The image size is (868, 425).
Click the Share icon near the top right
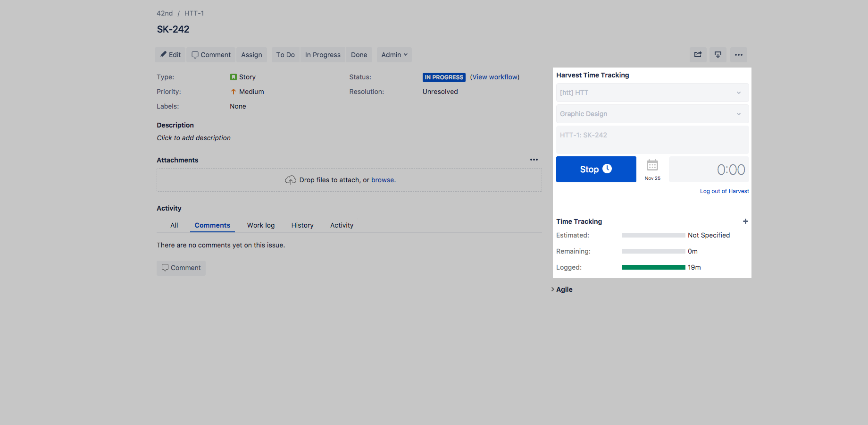[698, 54]
